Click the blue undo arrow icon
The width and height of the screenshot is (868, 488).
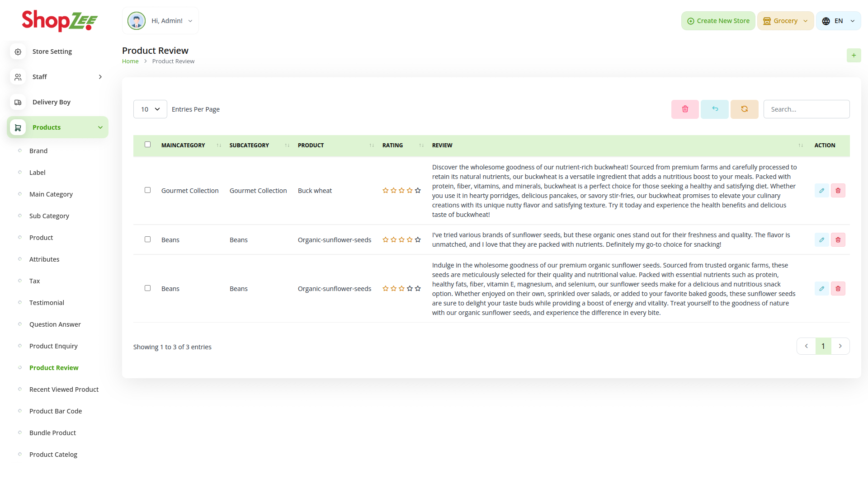715,109
